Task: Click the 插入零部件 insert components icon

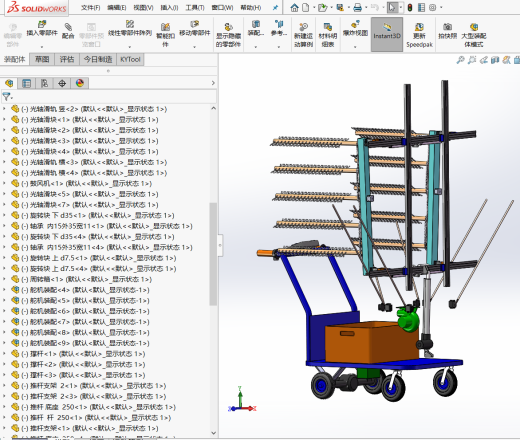Action: 42,24
